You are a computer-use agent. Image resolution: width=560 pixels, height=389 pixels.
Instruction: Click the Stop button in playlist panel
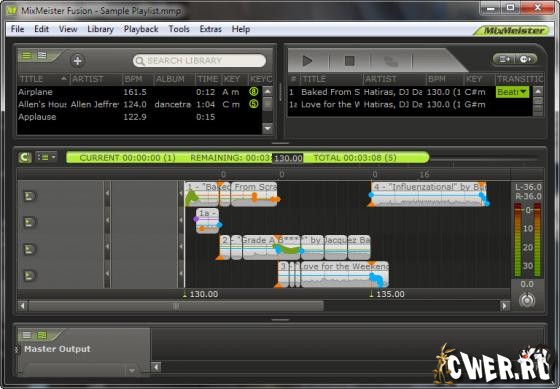tap(349, 61)
